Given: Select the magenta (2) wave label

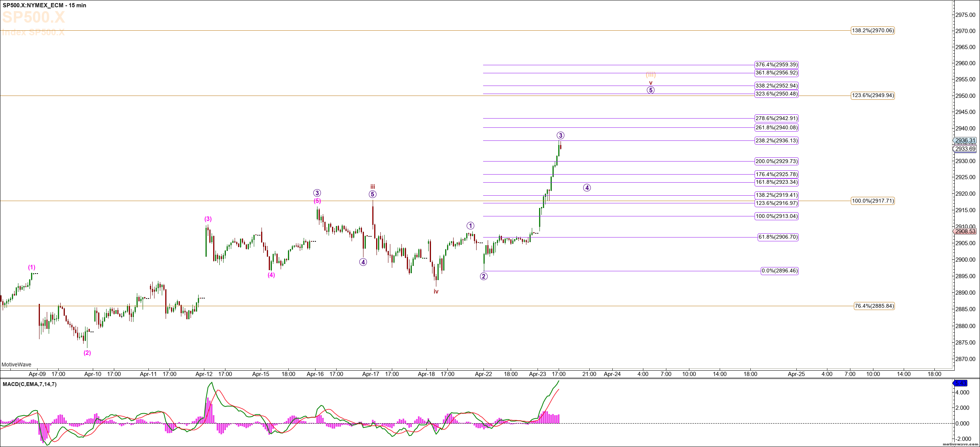Looking at the screenshot, I should point(87,353).
